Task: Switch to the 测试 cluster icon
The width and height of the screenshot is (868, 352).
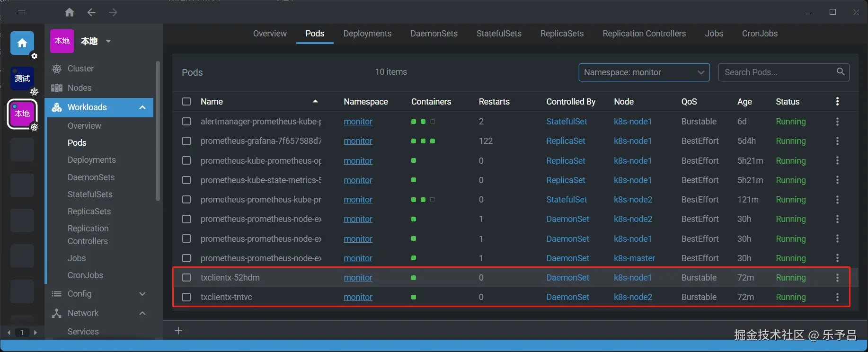Action: pyautogui.click(x=22, y=79)
